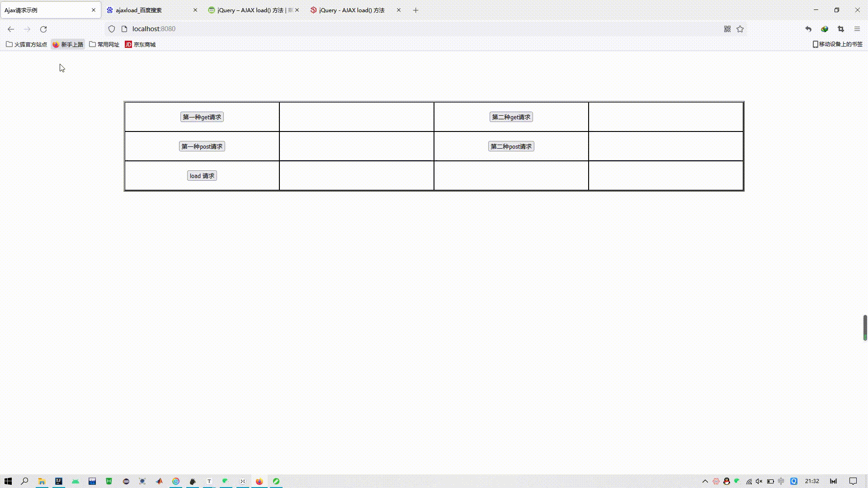The width and height of the screenshot is (868, 488).
Task: Bookmark this page with the star icon
Action: coord(740,29)
